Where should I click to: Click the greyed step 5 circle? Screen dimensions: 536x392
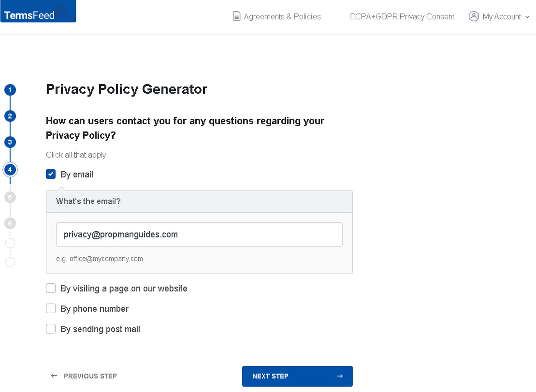click(x=10, y=197)
